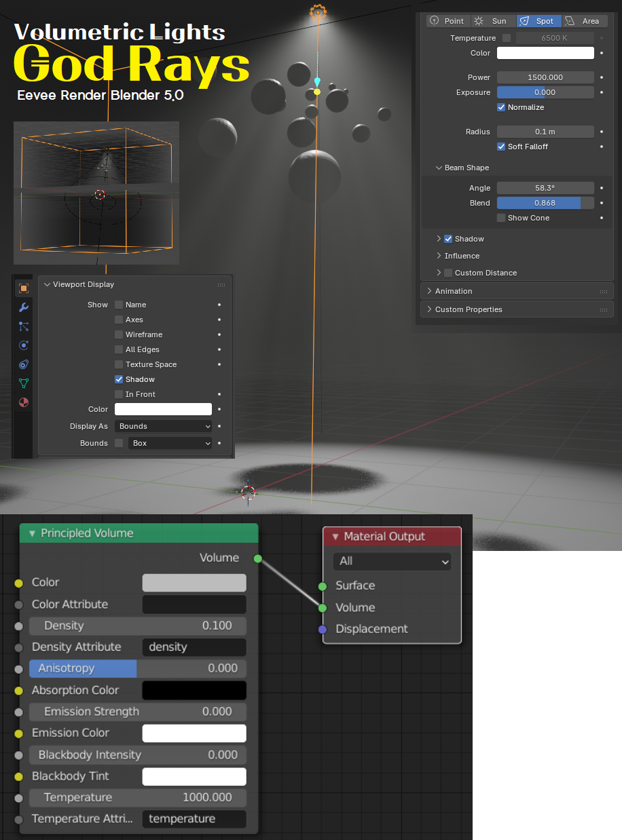Open the green Object Data tab icon
Screen dimensions: 622x840
24,383
